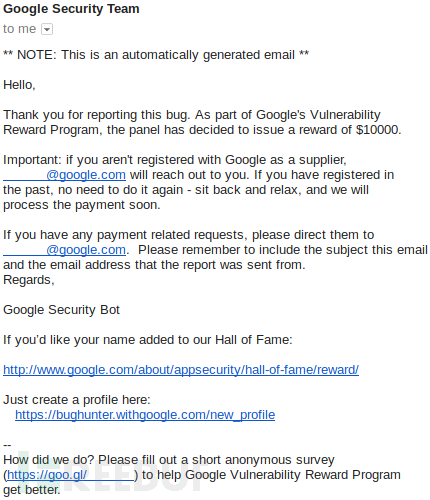Open the @google.com supplier contact address
The height and width of the screenshot is (500, 430).
(64, 175)
